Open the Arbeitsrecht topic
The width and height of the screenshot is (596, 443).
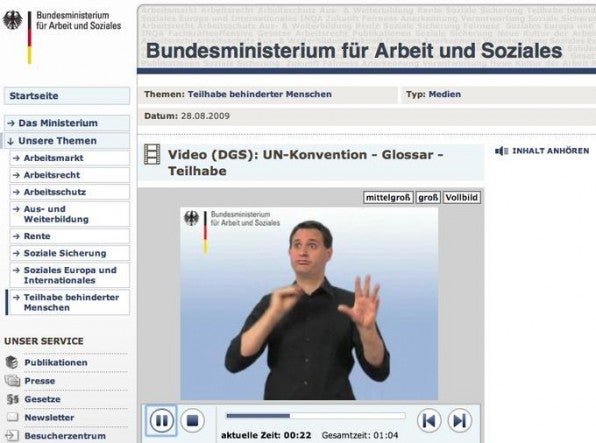coord(69,175)
